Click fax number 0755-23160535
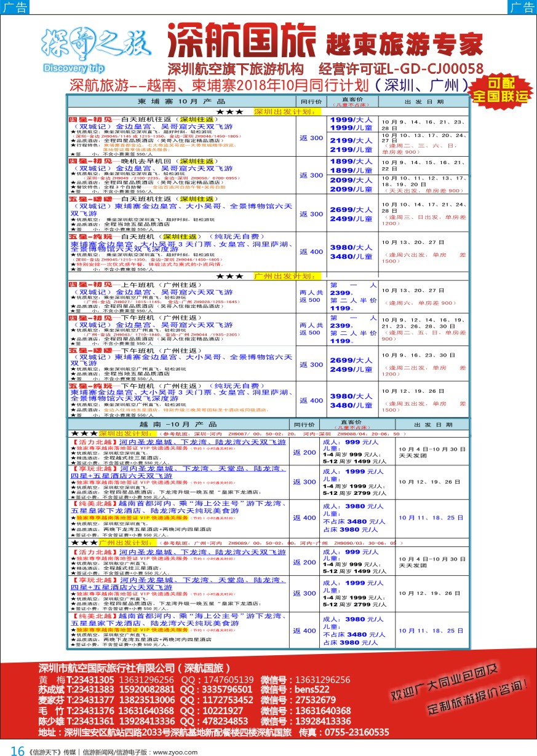 (357, 732)
